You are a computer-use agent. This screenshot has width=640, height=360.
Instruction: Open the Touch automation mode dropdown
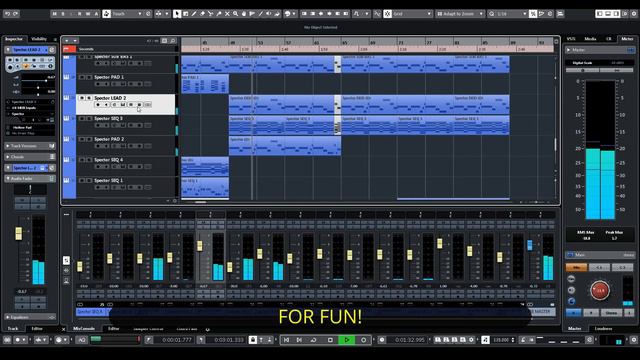coord(127,14)
